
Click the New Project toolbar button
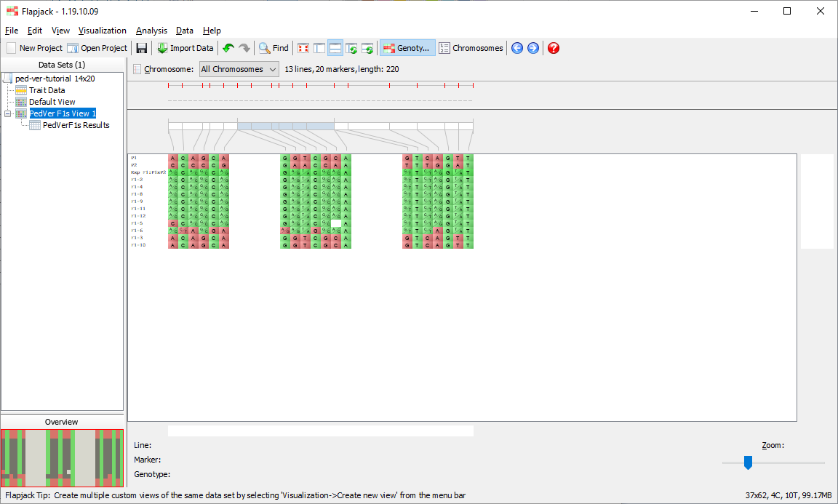tap(35, 48)
